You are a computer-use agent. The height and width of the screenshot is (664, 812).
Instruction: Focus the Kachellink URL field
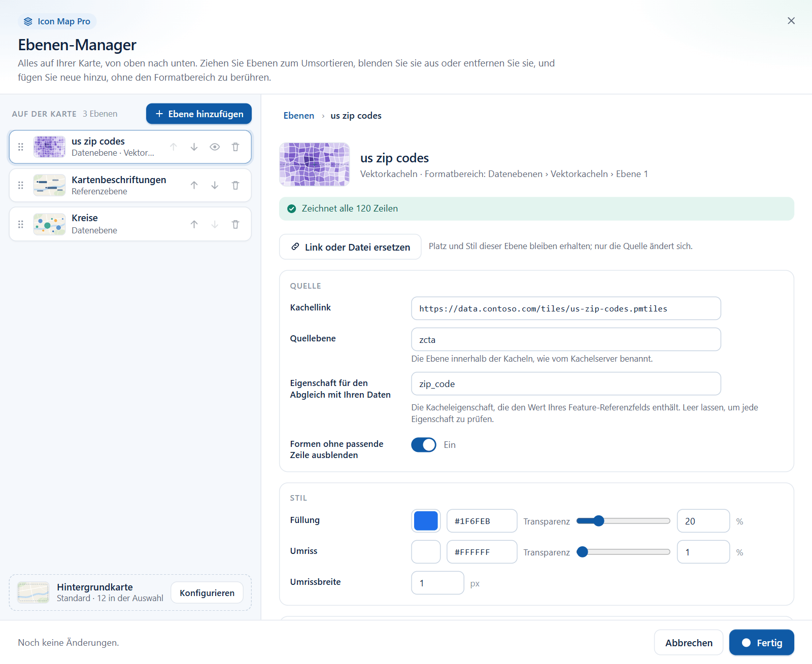(566, 308)
